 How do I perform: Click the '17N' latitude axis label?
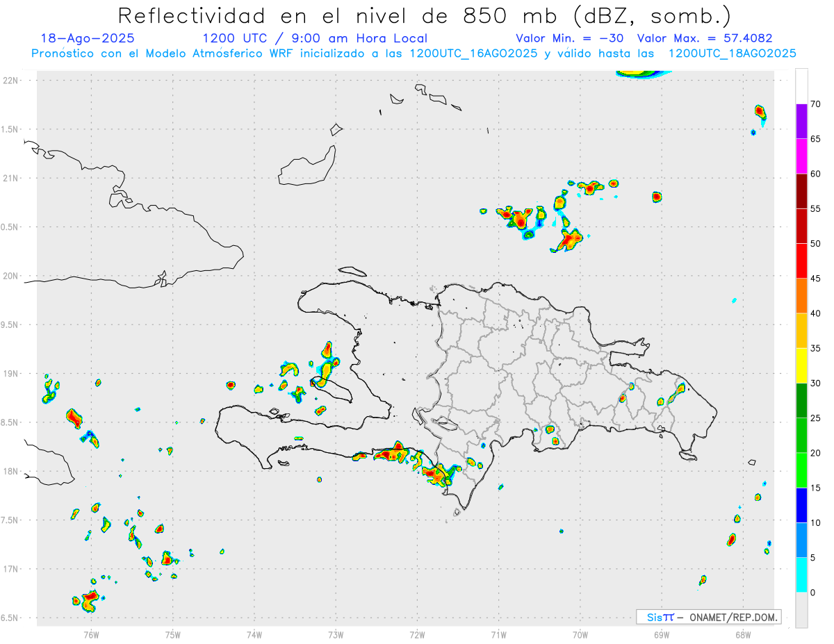(x=10, y=570)
